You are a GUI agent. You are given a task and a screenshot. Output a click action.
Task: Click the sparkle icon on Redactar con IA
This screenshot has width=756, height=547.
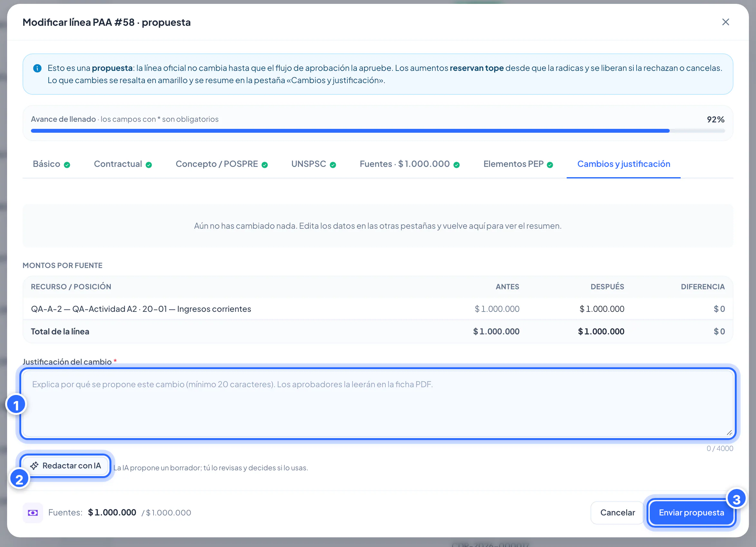coord(34,465)
